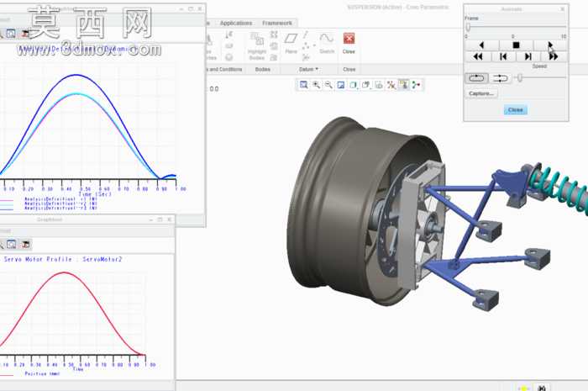This screenshot has width=588, height=391.
Task: Fast-forward animation to the end
Action: [x=554, y=56]
